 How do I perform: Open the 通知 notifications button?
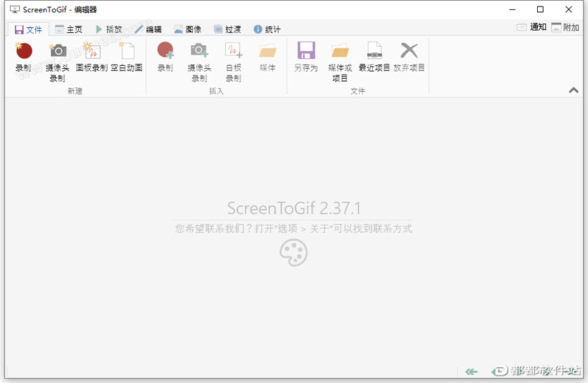531,27
